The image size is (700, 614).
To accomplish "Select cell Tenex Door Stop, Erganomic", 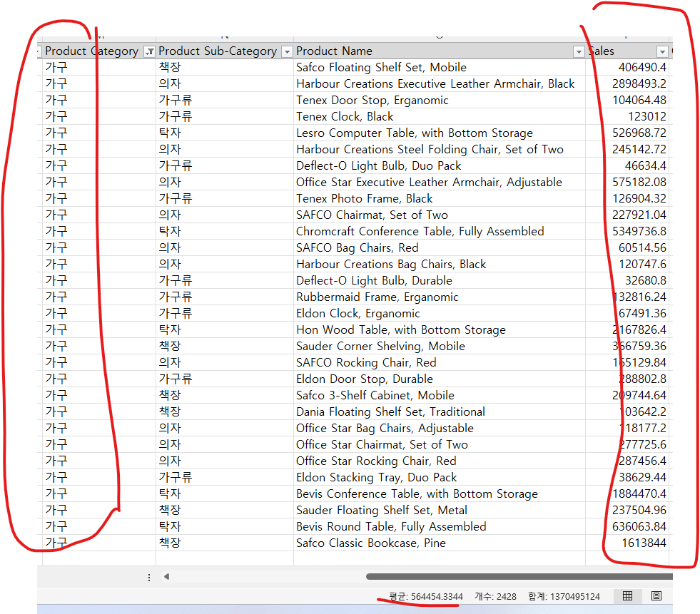I will [x=440, y=101].
